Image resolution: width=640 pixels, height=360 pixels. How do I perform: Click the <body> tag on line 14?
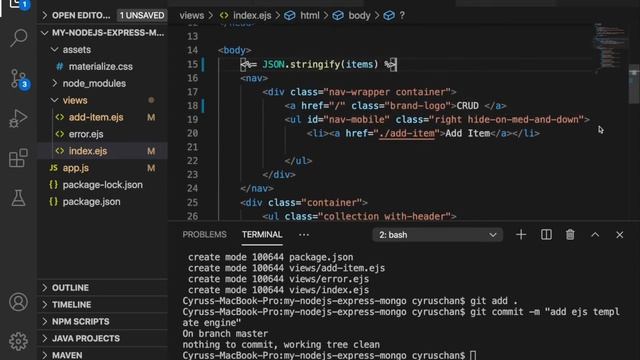(x=234, y=50)
